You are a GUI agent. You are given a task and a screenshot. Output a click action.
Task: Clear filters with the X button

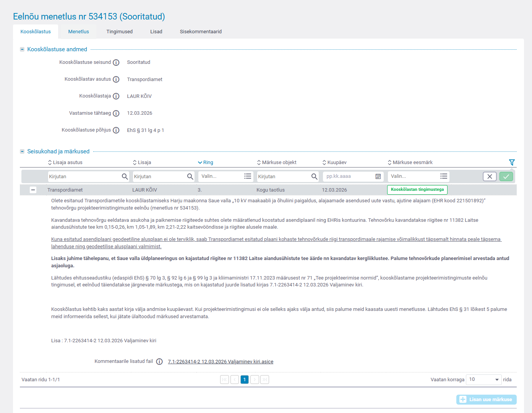coord(490,177)
